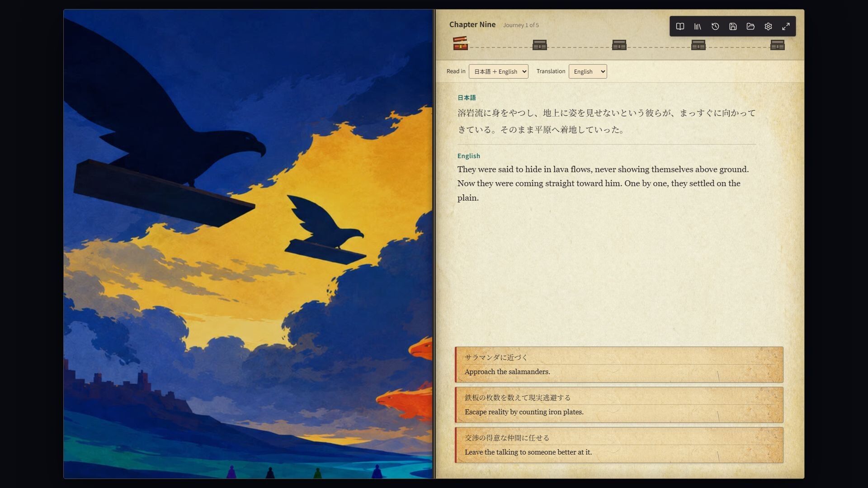
Task: Click the 'Chapter Nine' heading
Action: coord(472,24)
